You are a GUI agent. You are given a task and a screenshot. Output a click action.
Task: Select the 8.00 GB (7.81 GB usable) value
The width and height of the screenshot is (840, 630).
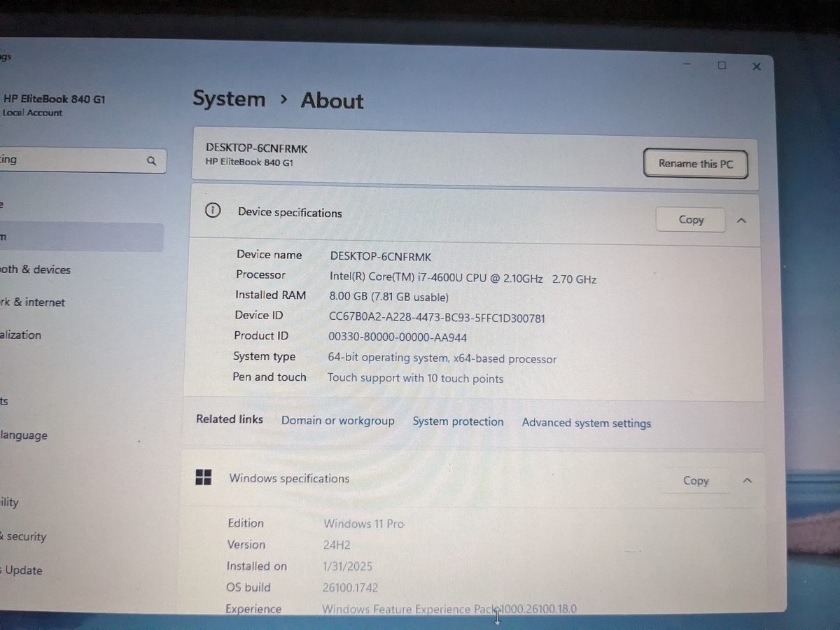388,297
